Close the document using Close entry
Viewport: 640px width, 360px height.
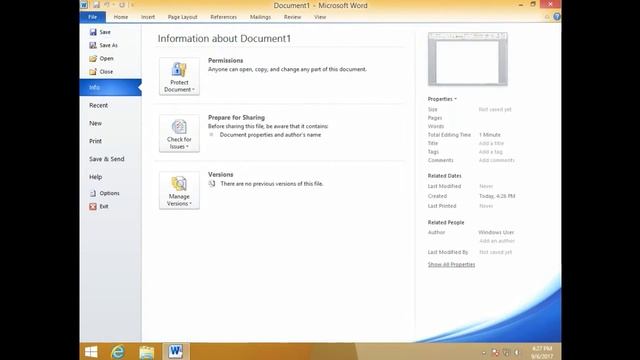(x=101, y=71)
